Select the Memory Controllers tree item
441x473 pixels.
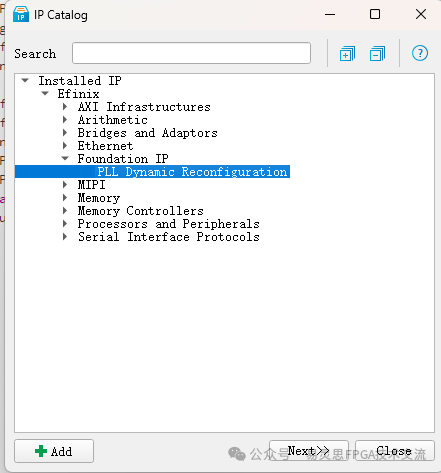[140, 211]
